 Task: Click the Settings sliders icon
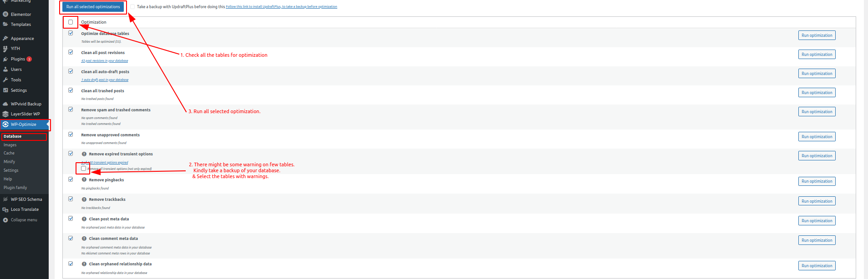tap(5, 90)
